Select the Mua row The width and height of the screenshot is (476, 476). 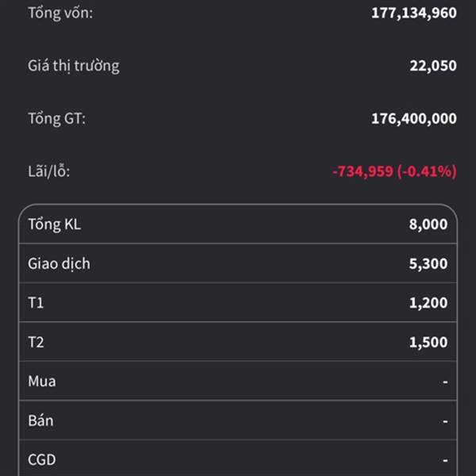(238, 381)
